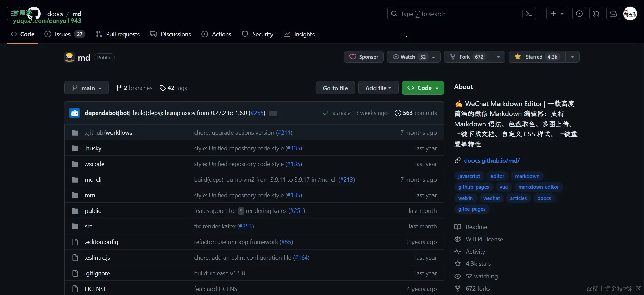
Task: Select the github-pages topic tag
Action: pyautogui.click(x=474, y=187)
